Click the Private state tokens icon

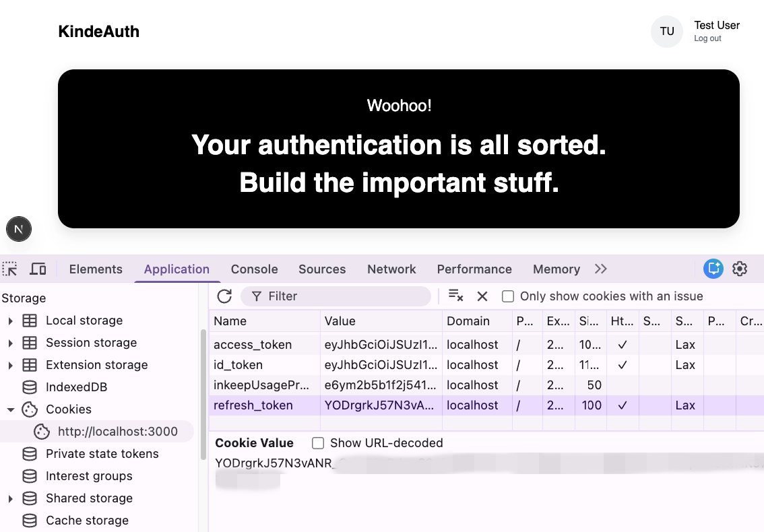[x=30, y=453]
